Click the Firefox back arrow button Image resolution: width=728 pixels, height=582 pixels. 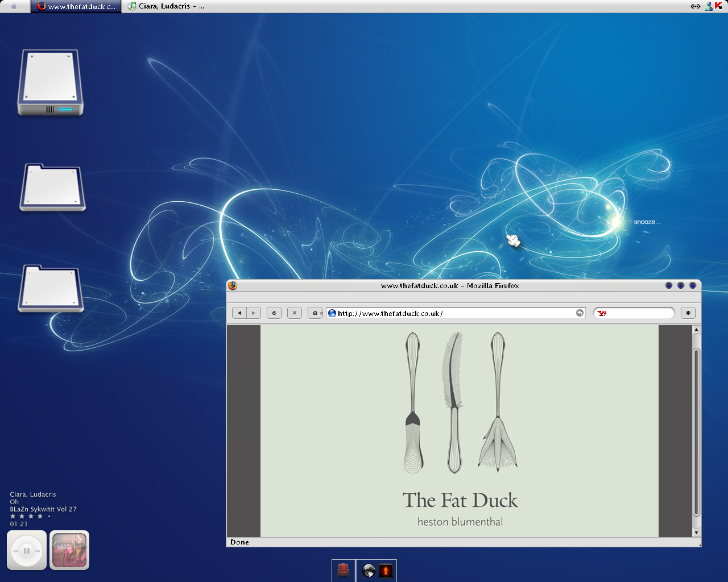(239, 313)
